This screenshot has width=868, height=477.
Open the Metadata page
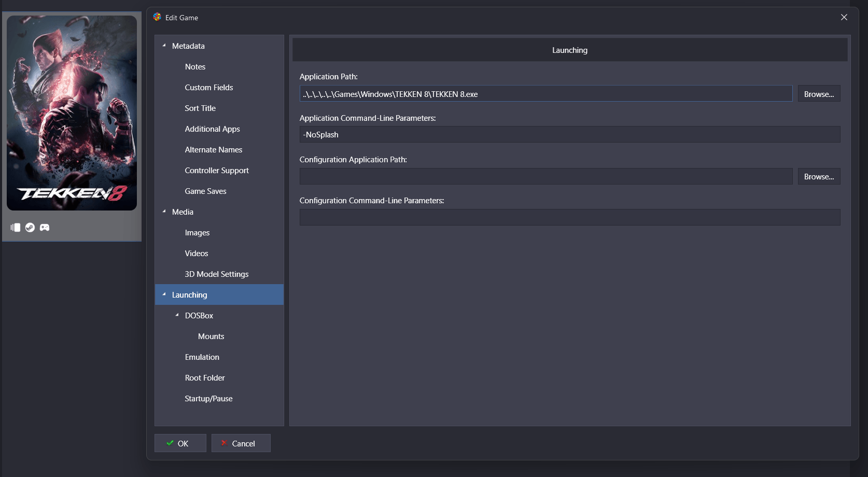click(188, 46)
